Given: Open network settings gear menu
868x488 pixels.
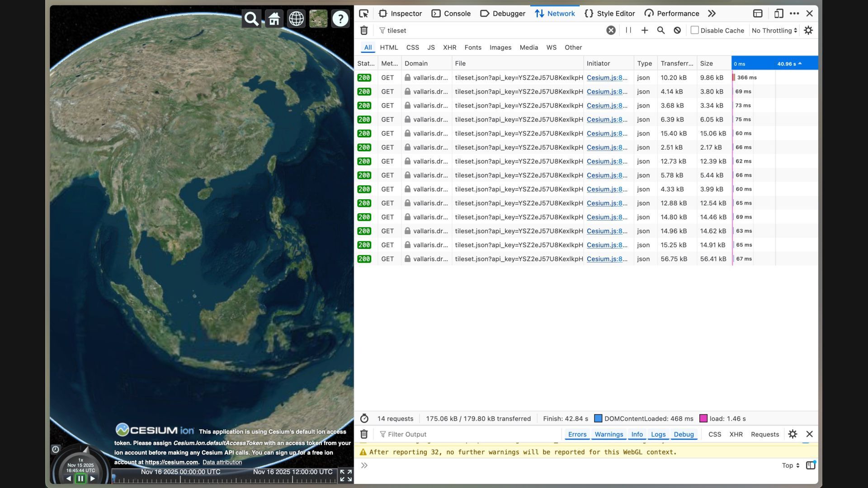Looking at the screenshot, I should click(808, 30).
